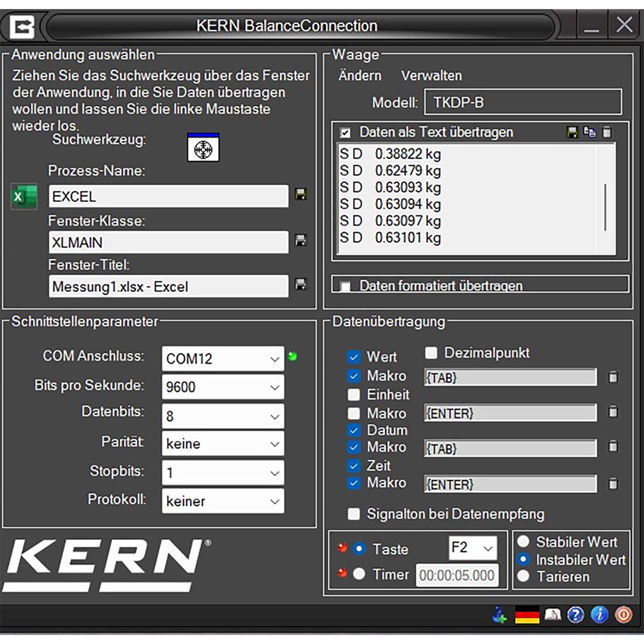Image resolution: width=644 pixels, height=644 pixels.
Task: Toggle 'Daten als Text übertragen' checkbox
Action: [345, 133]
